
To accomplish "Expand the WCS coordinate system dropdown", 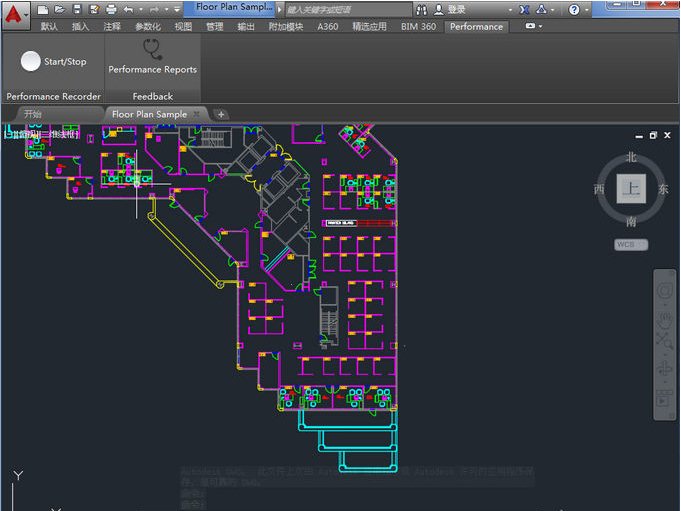I will (x=630, y=245).
